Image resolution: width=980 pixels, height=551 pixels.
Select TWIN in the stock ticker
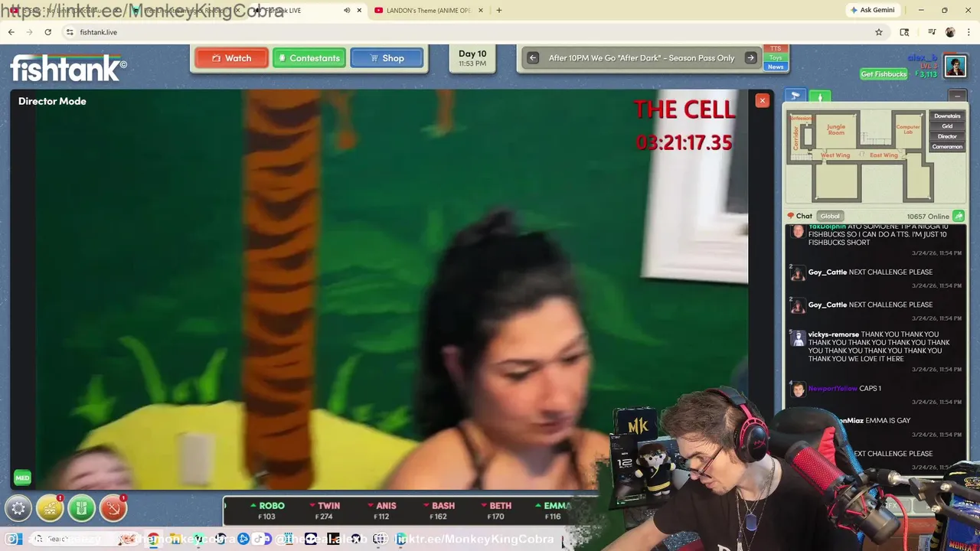325,510
